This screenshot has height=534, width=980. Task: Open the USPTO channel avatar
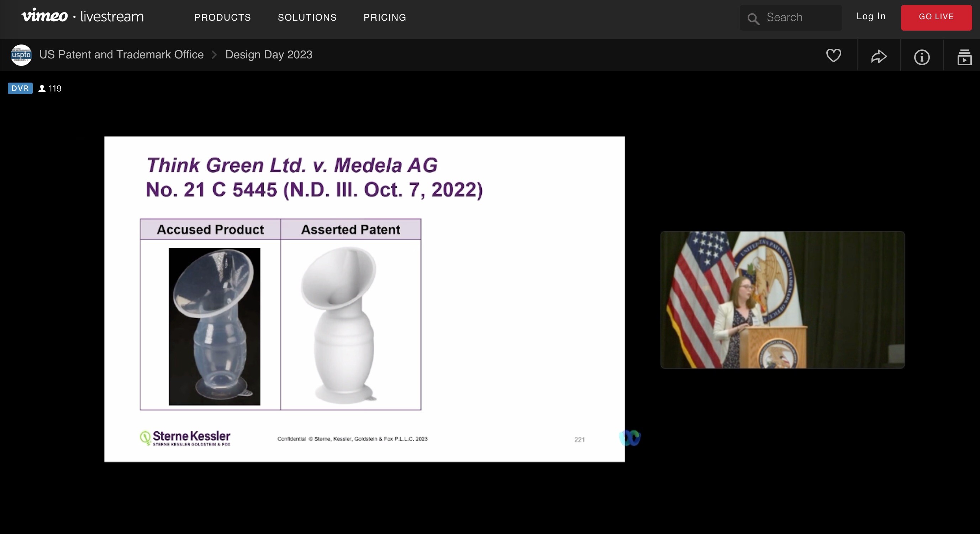tap(21, 55)
